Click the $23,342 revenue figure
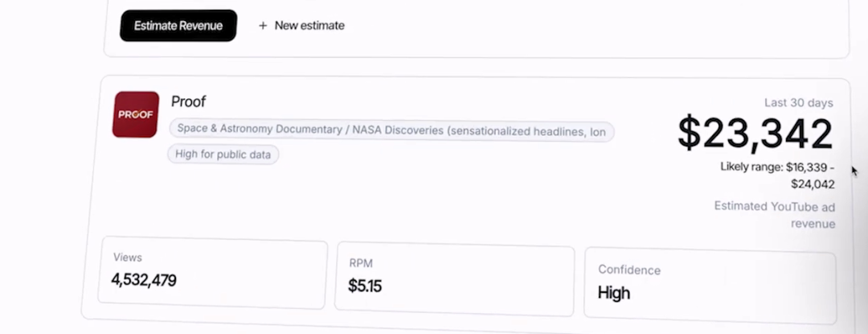Viewport: 868px width, 334px height. [x=755, y=134]
